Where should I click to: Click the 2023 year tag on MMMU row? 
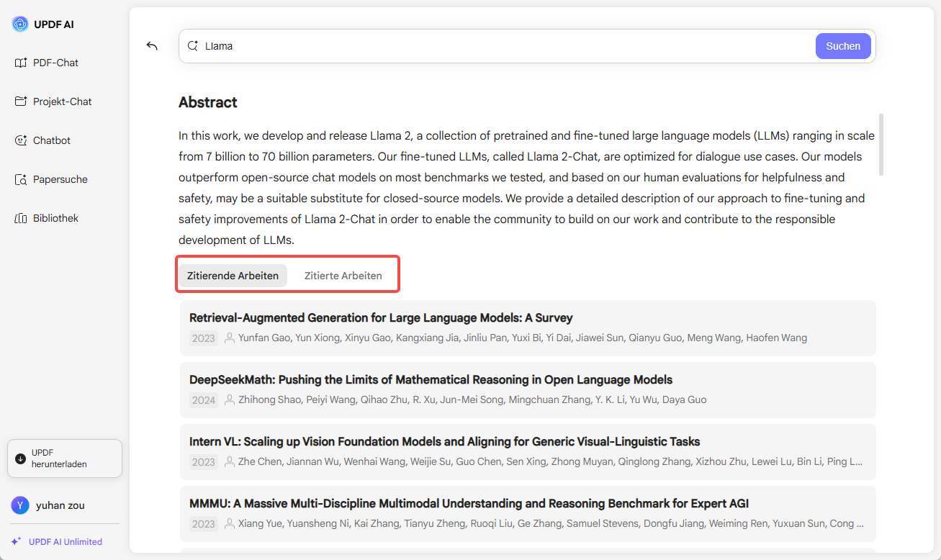tap(204, 524)
